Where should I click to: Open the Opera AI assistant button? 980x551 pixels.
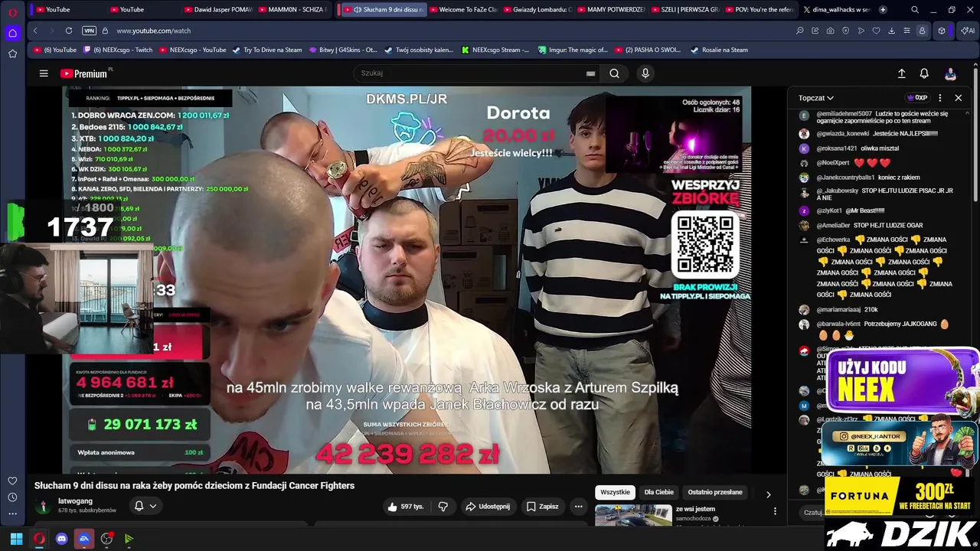(x=968, y=31)
